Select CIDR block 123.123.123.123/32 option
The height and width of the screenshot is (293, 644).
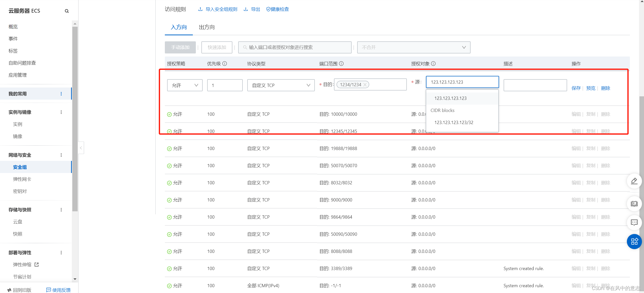pos(462,123)
